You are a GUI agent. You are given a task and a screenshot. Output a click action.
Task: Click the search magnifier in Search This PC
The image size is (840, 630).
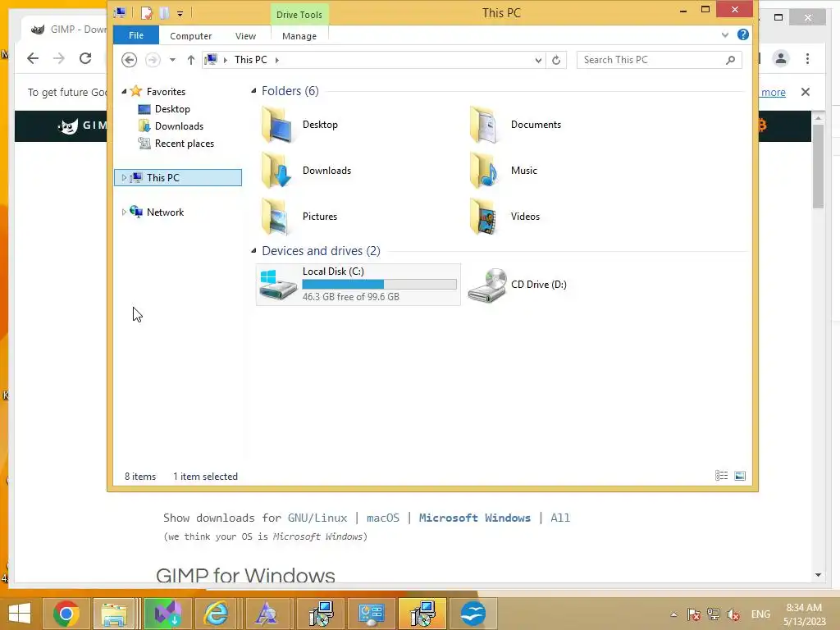(x=730, y=60)
